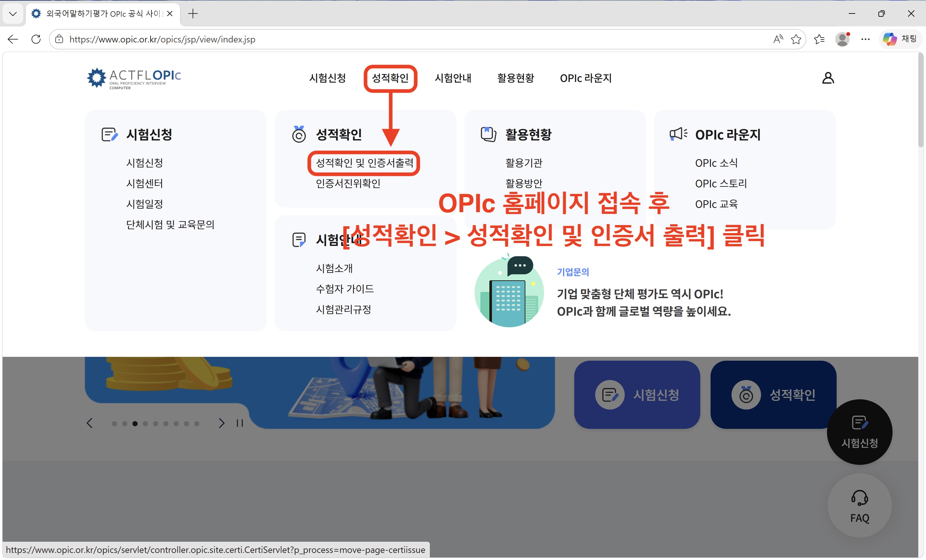Click the browser profile avatar
The width and height of the screenshot is (926, 560).
pos(842,39)
